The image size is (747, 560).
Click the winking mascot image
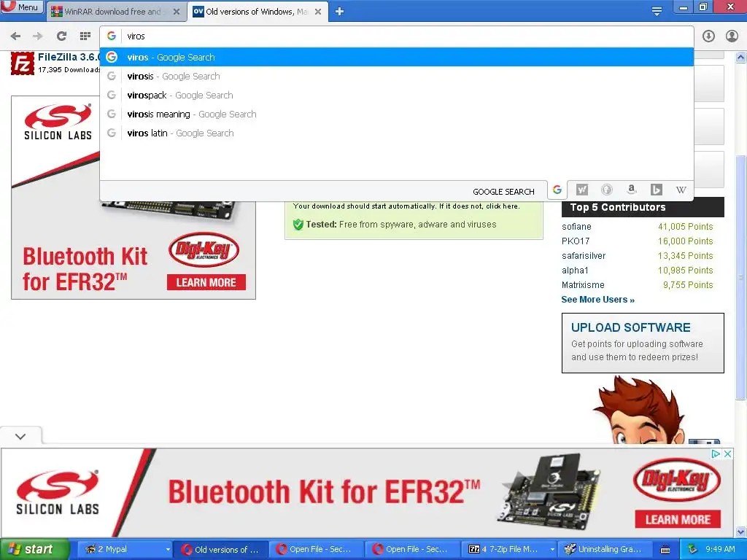(640, 411)
